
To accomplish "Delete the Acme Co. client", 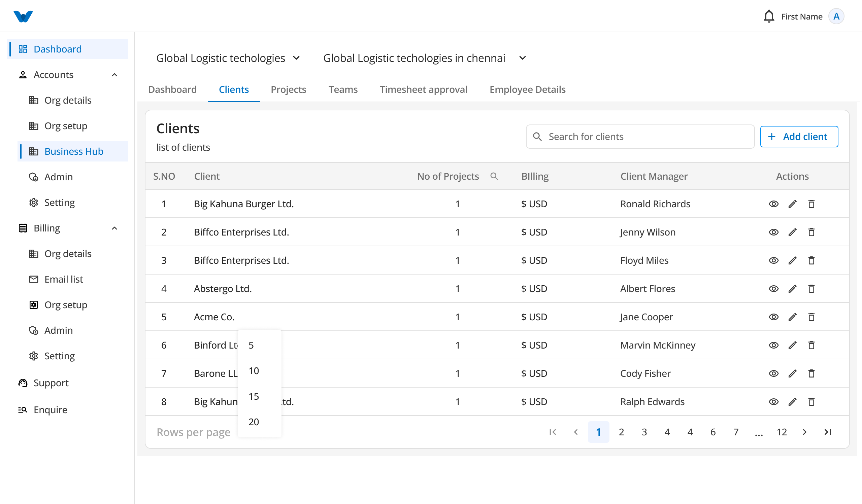I will coord(811,317).
